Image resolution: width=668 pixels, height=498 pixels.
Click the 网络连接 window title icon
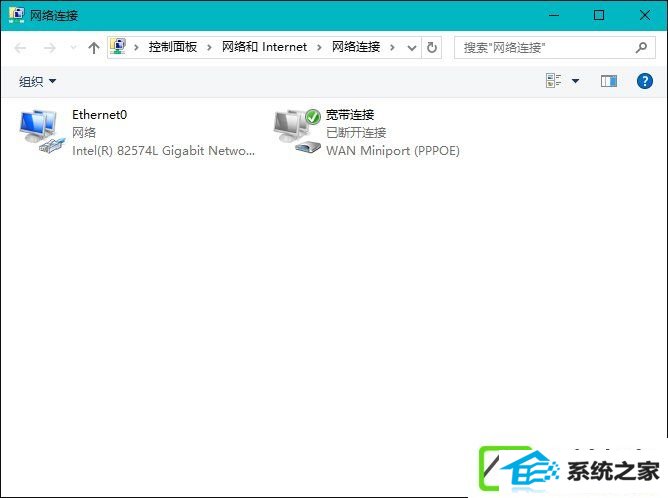pyautogui.click(x=17, y=15)
